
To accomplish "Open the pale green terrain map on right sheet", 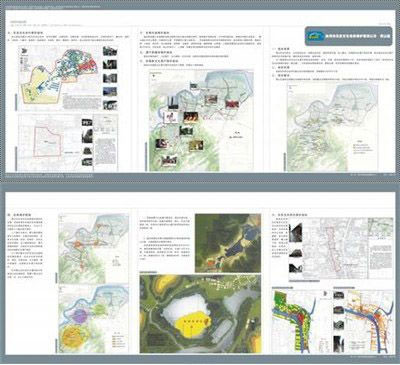I will click(x=332, y=127).
